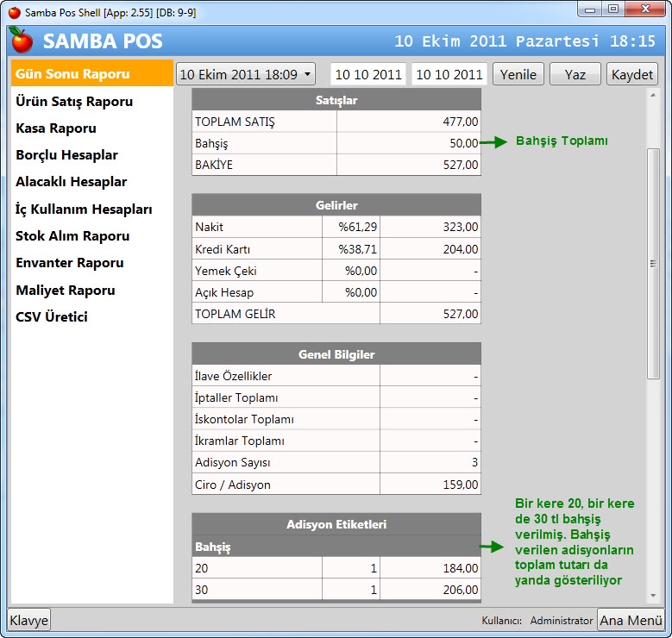Open Maliyet Raporu
The width and height of the screenshot is (672, 638).
coord(65,290)
